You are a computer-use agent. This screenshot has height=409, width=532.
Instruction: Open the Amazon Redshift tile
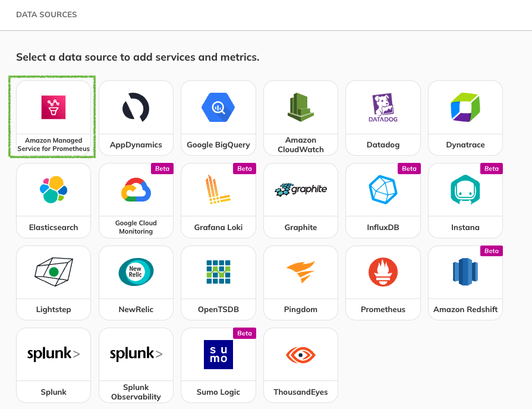point(465,282)
